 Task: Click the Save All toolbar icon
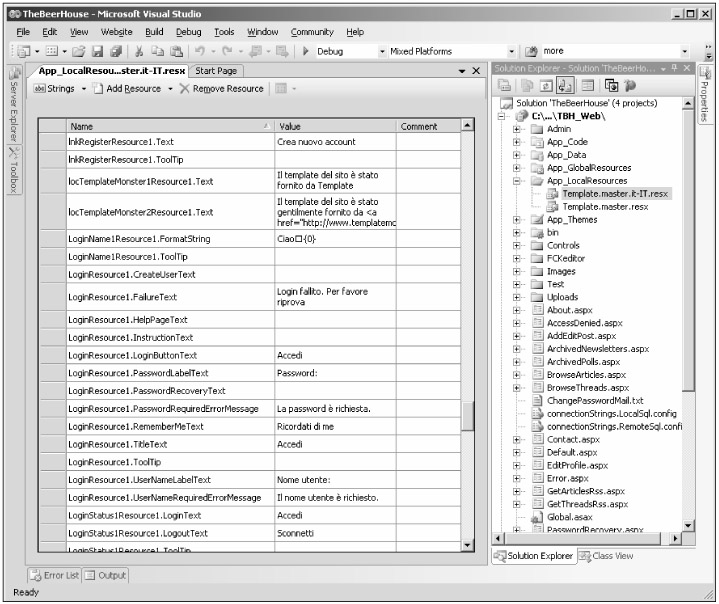[x=115, y=51]
